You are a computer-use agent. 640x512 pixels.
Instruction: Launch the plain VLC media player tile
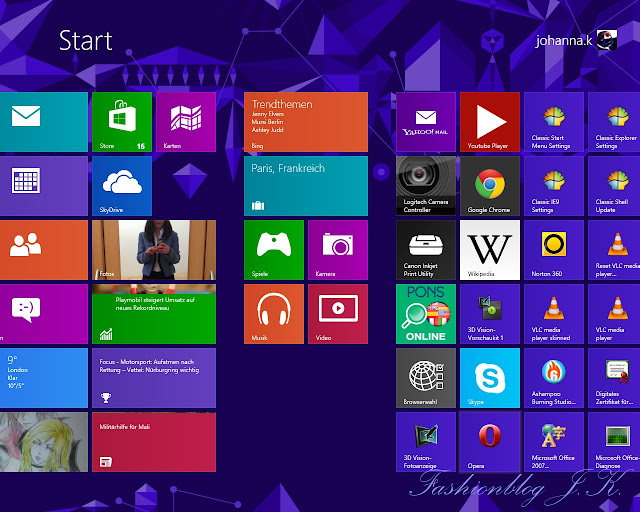(x=614, y=314)
